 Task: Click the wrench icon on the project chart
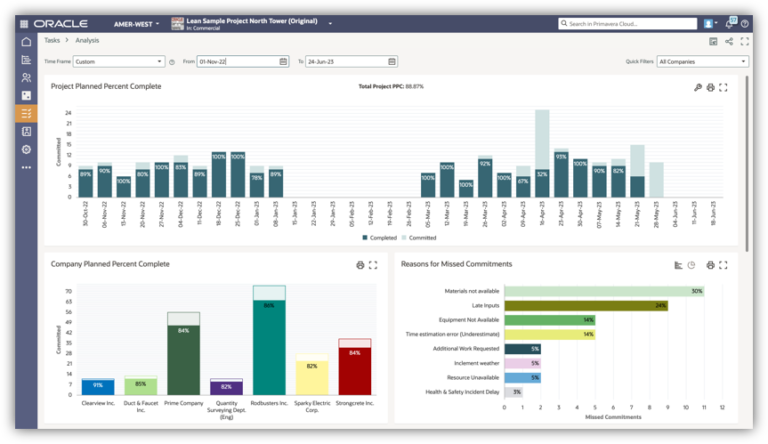697,87
